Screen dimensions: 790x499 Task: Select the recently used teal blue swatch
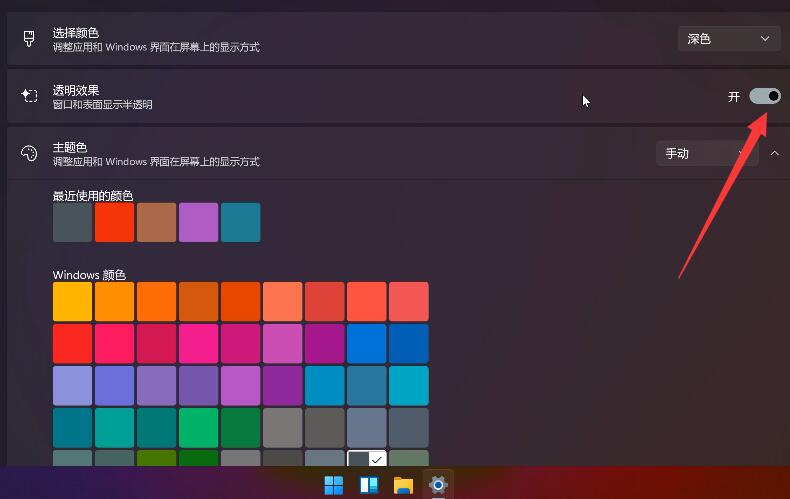tap(241, 222)
